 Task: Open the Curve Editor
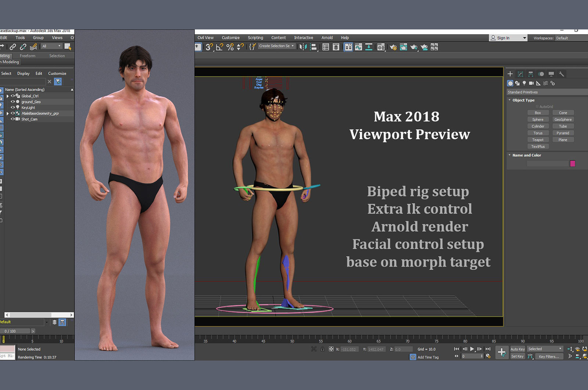[x=358, y=47]
